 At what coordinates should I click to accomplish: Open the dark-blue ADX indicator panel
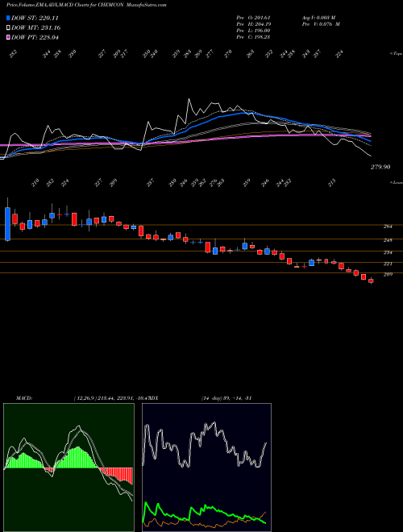(206, 468)
